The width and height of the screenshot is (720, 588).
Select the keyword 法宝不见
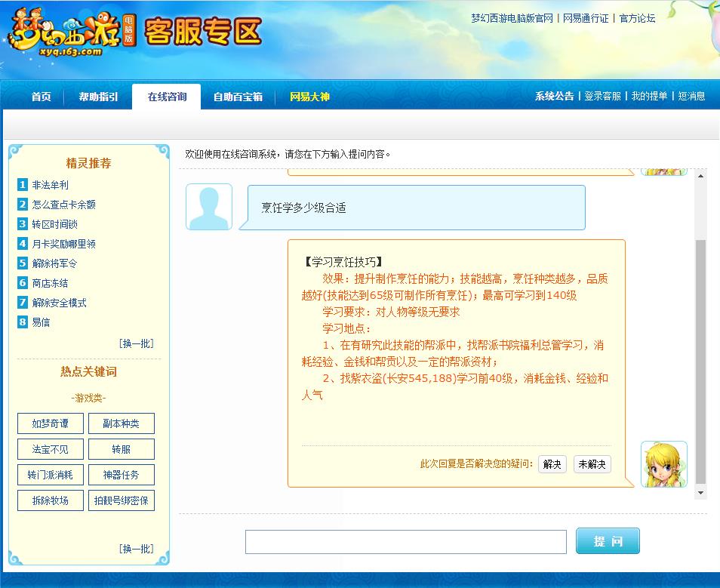50,448
